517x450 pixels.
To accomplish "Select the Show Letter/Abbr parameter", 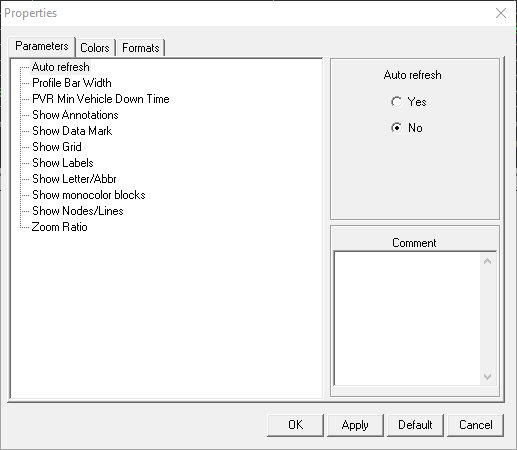I will pyautogui.click(x=74, y=179).
